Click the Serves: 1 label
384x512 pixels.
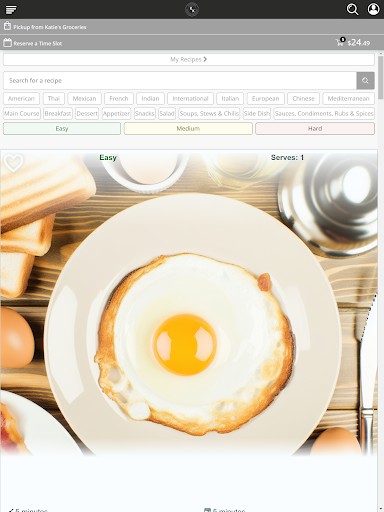(x=287, y=157)
